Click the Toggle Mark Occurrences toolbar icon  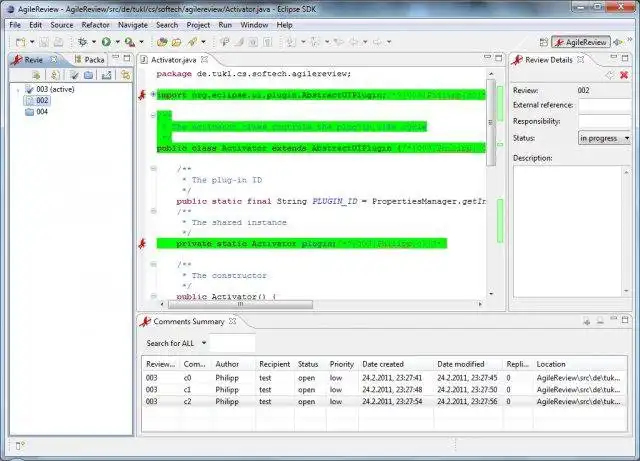tap(239, 42)
